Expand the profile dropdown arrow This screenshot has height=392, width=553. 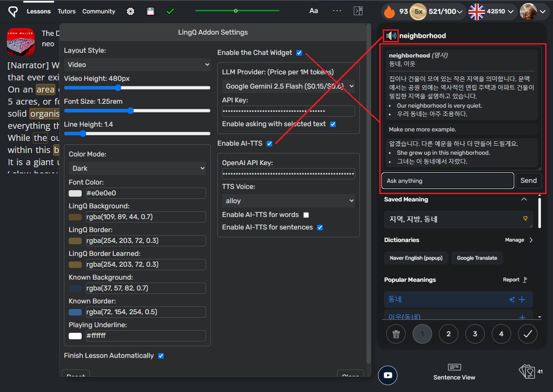click(543, 12)
